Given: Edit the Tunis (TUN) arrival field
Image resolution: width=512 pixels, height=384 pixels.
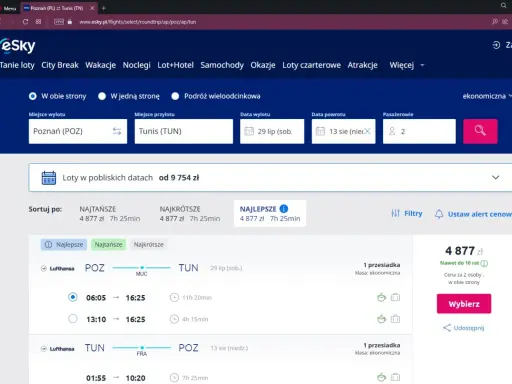Looking at the screenshot, I should coord(184,131).
